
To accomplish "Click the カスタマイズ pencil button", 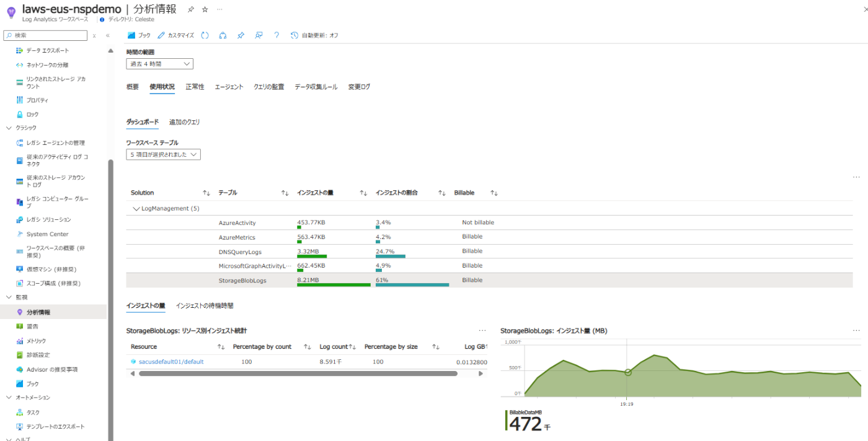I will (175, 35).
